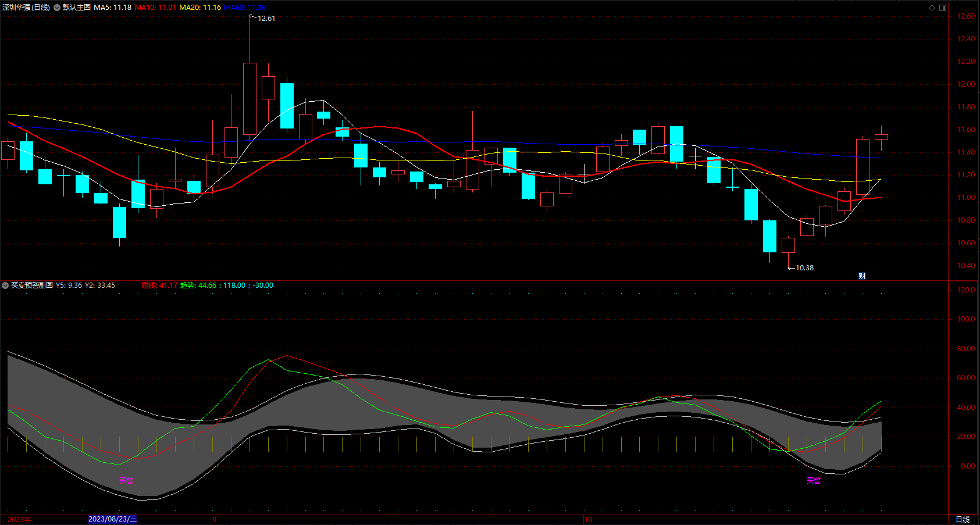Click the 日线 period button at bottom right

point(963,519)
